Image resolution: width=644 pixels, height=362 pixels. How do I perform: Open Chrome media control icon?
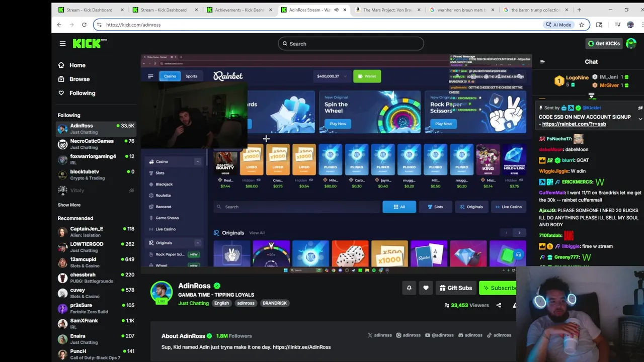[x=617, y=25]
